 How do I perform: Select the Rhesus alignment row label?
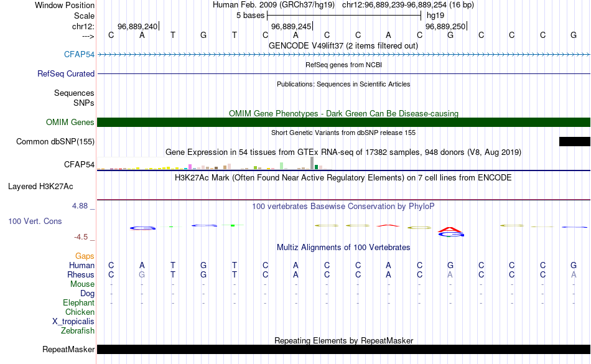(81, 274)
